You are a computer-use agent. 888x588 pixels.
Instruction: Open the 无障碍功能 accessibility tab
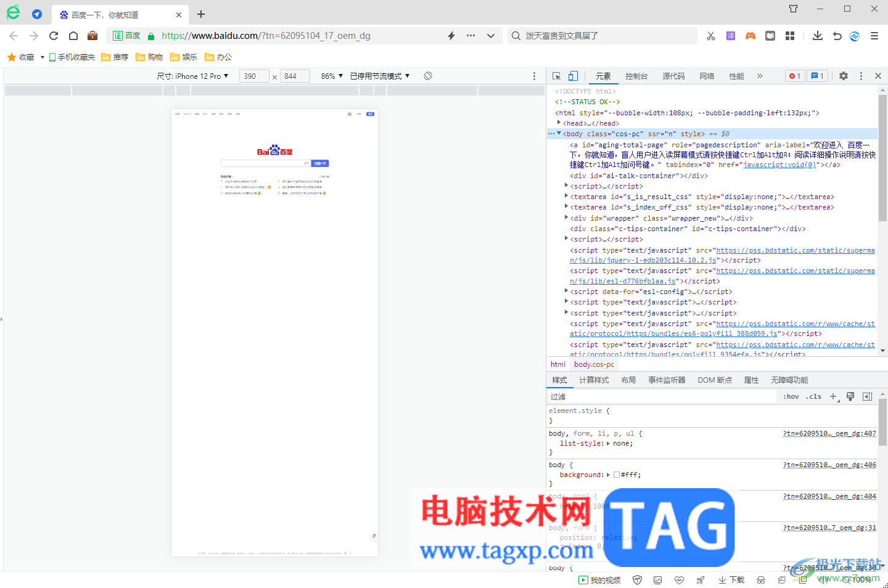click(x=789, y=380)
